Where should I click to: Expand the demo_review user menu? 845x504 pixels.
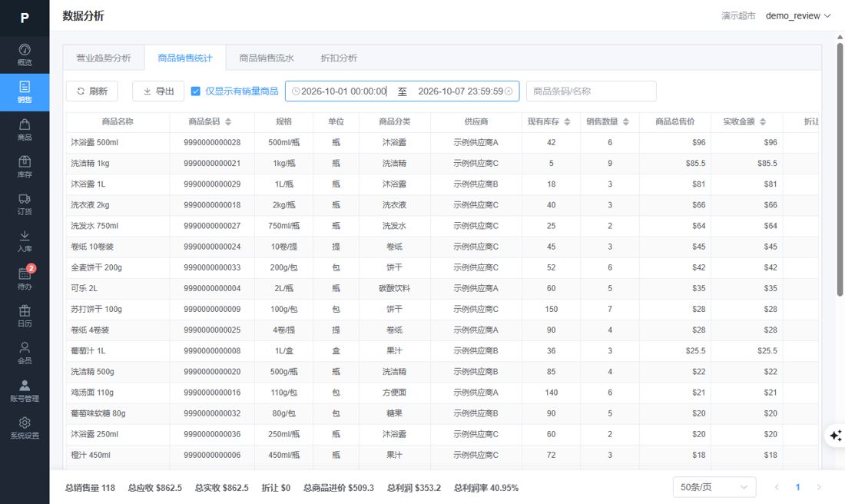coord(798,16)
